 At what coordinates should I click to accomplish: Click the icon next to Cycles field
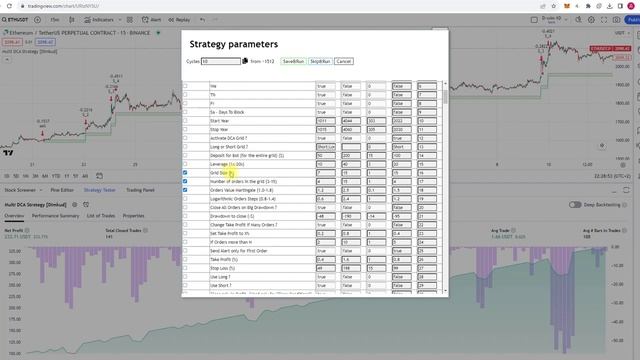click(x=245, y=61)
